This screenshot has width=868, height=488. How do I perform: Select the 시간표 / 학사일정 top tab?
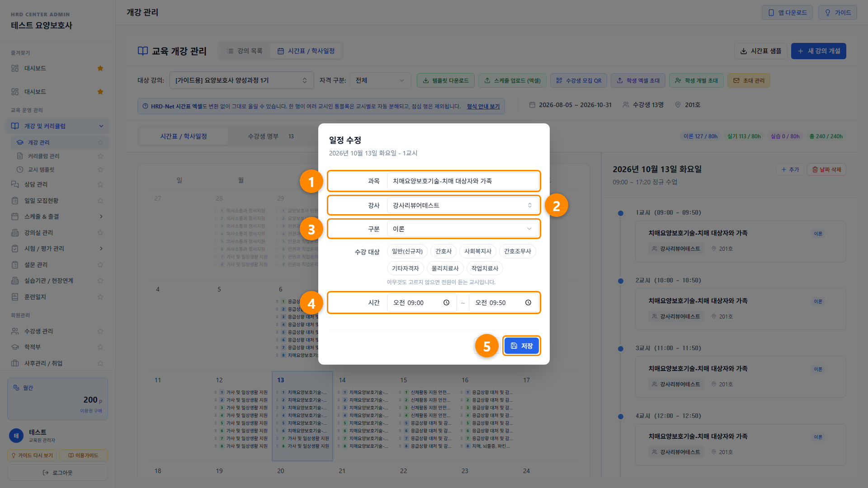(x=306, y=51)
